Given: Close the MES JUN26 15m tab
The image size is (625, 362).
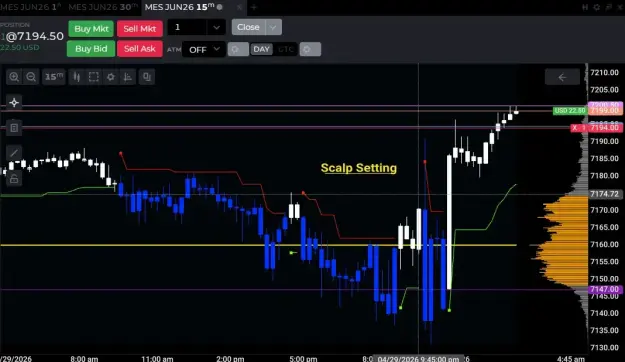Looking at the screenshot, I should pos(239,7).
